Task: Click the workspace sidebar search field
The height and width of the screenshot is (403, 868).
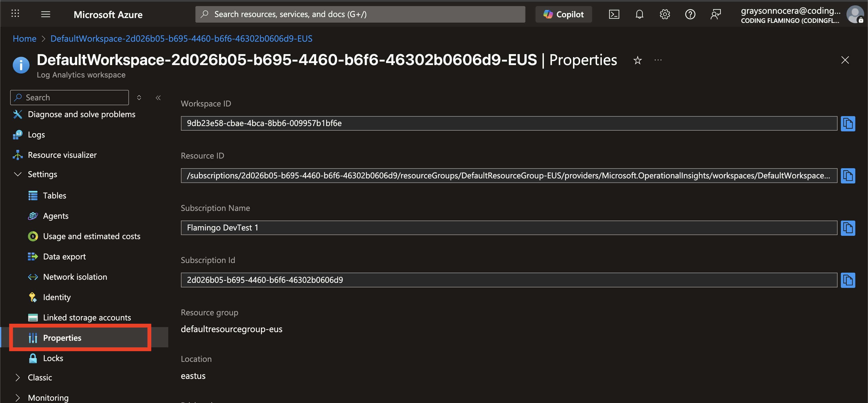Action: [x=69, y=98]
